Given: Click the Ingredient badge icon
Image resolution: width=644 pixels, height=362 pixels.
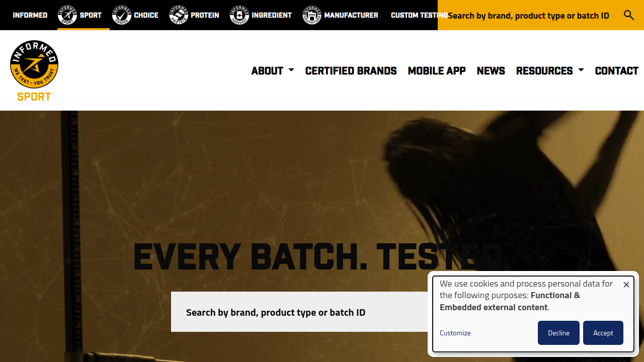Looking at the screenshot, I should tap(239, 15).
